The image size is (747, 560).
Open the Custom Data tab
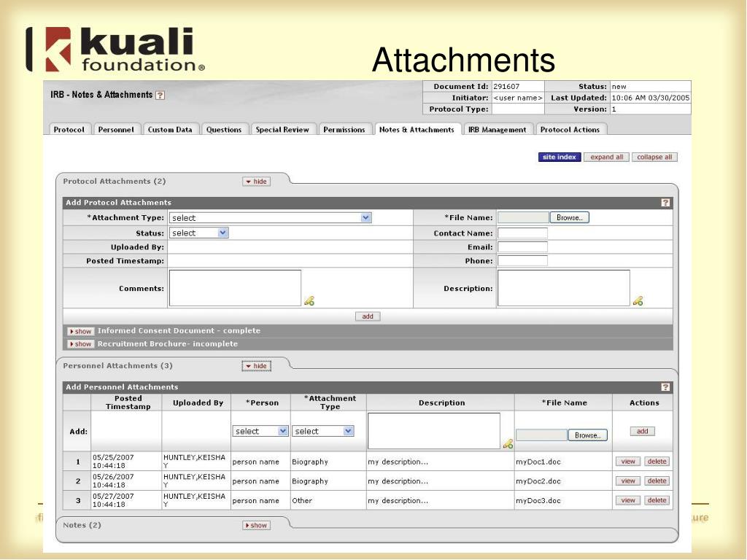coord(170,130)
